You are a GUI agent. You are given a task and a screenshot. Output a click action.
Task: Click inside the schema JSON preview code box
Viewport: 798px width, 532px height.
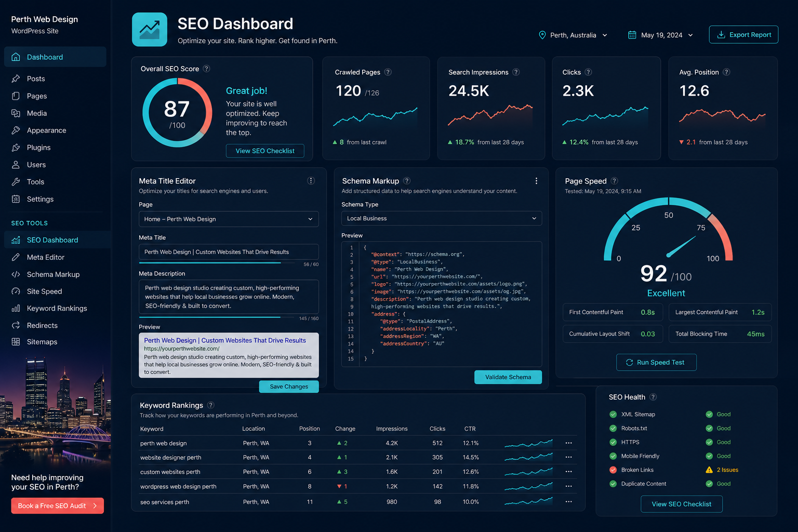coord(442,304)
